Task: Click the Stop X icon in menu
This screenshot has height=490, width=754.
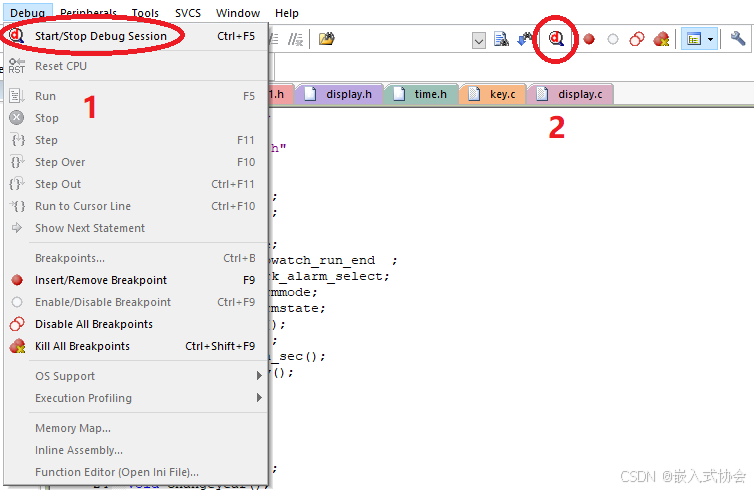Action: tap(17, 118)
